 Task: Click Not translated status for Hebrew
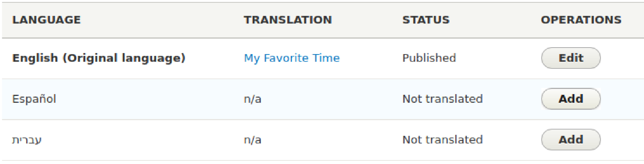(x=442, y=139)
